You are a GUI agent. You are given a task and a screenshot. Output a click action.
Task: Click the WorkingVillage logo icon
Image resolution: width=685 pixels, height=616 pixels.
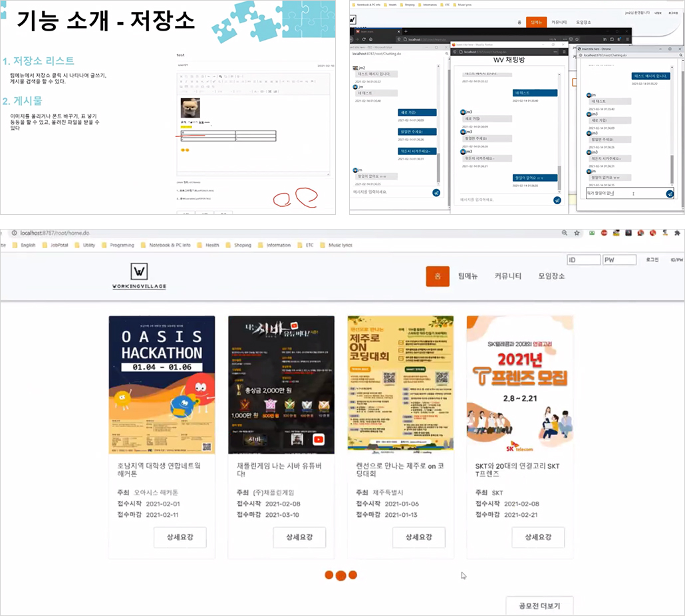139,271
